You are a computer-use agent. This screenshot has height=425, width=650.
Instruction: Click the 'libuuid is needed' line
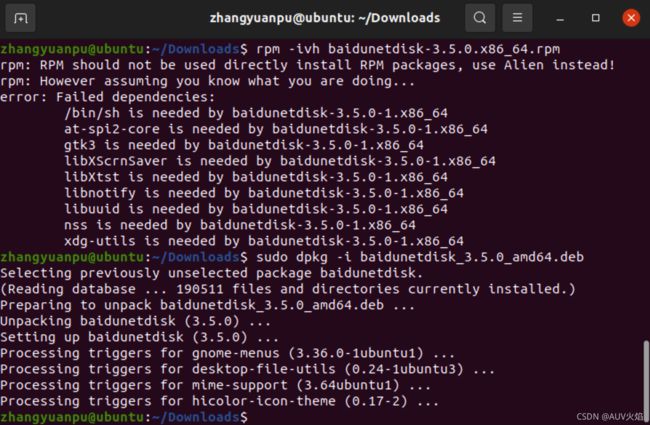pyautogui.click(x=256, y=209)
